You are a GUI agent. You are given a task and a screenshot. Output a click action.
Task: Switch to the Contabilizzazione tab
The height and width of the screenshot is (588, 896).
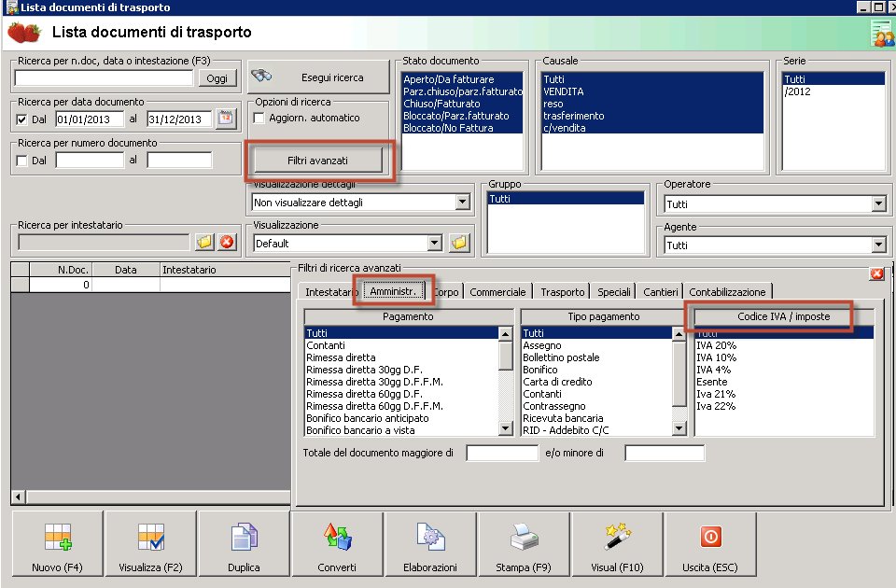[727, 292]
